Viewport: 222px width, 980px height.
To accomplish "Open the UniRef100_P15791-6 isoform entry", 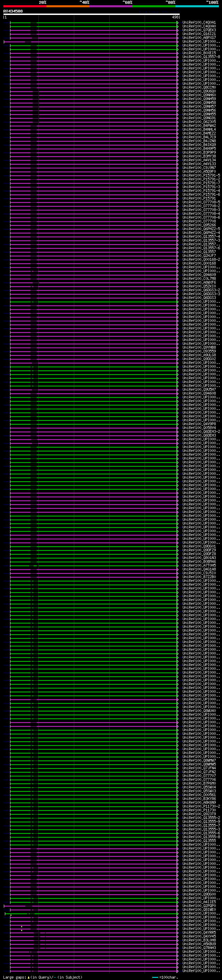I will point(201,194).
